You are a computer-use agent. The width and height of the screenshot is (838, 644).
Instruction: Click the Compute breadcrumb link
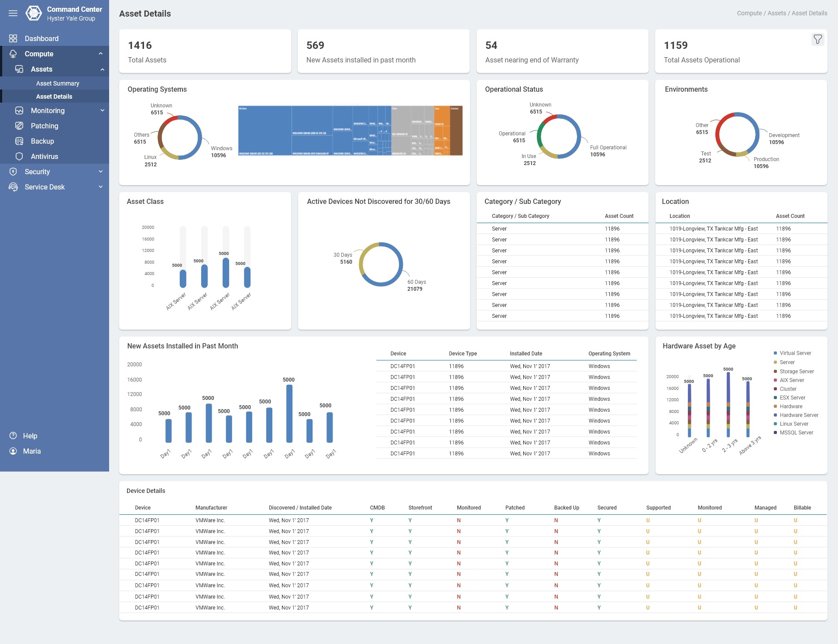point(749,13)
